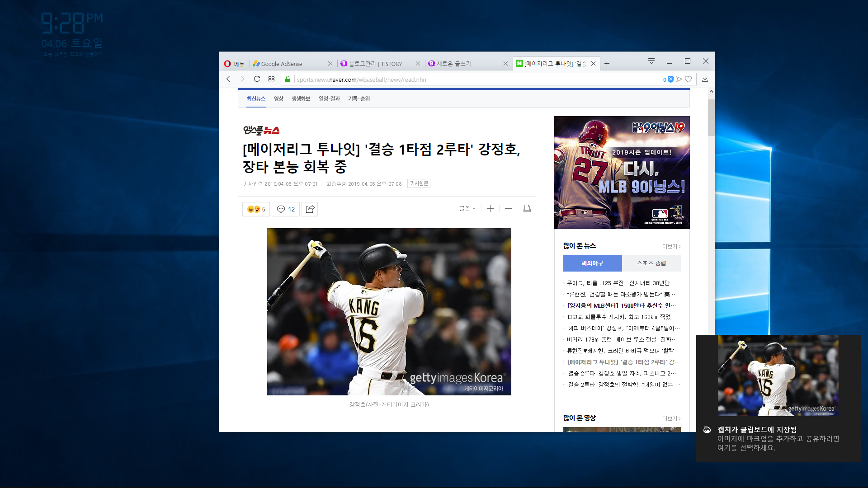Expand the 글꼴 font dropdown
The height and width of the screenshot is (488, 868).
(x=467, y=208)
